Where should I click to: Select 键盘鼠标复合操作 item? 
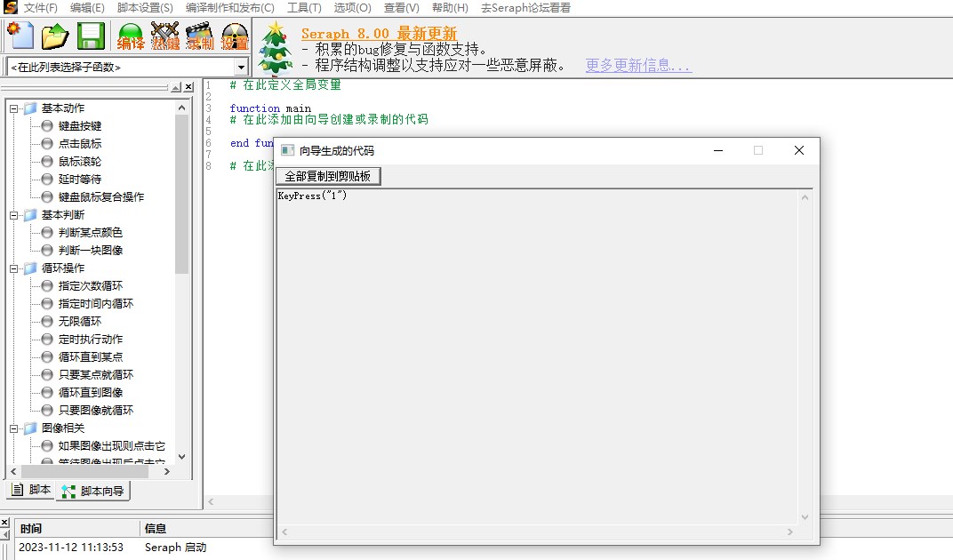(x=100, y=197)
